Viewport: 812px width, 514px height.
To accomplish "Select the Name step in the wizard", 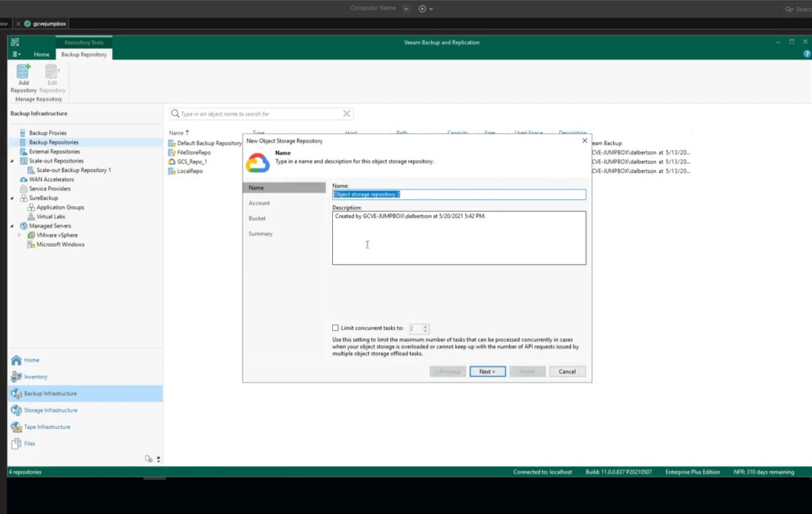I will click(x=284, y=187).
